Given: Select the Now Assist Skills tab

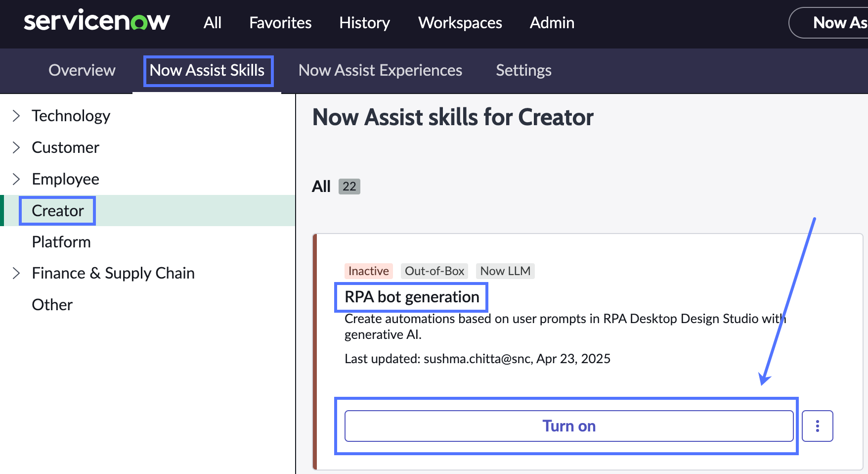Looking at the screenshot, I should tap(207, 70).
